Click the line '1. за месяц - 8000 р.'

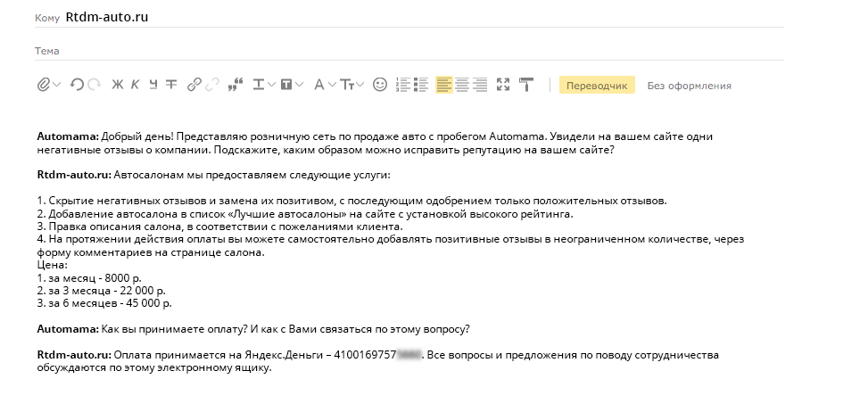[89, 278]
